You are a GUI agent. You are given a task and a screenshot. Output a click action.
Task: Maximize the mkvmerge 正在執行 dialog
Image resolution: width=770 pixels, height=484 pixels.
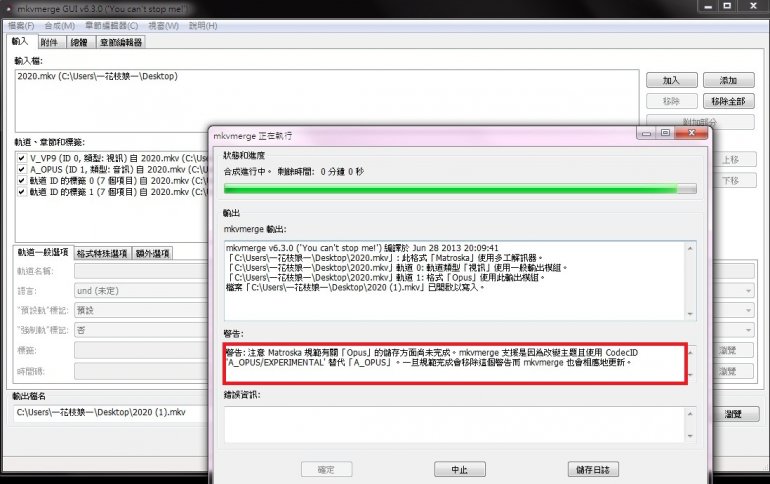(665, 133)
